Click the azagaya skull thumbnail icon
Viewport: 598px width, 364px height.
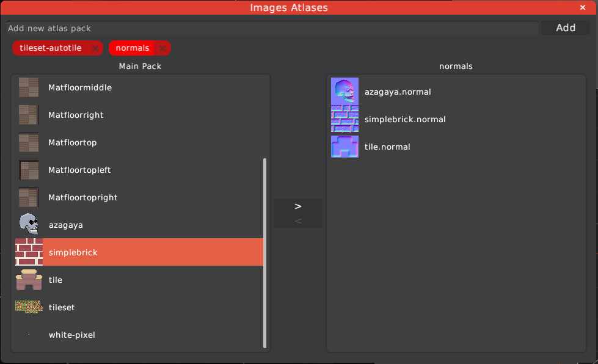click(28, 225)
